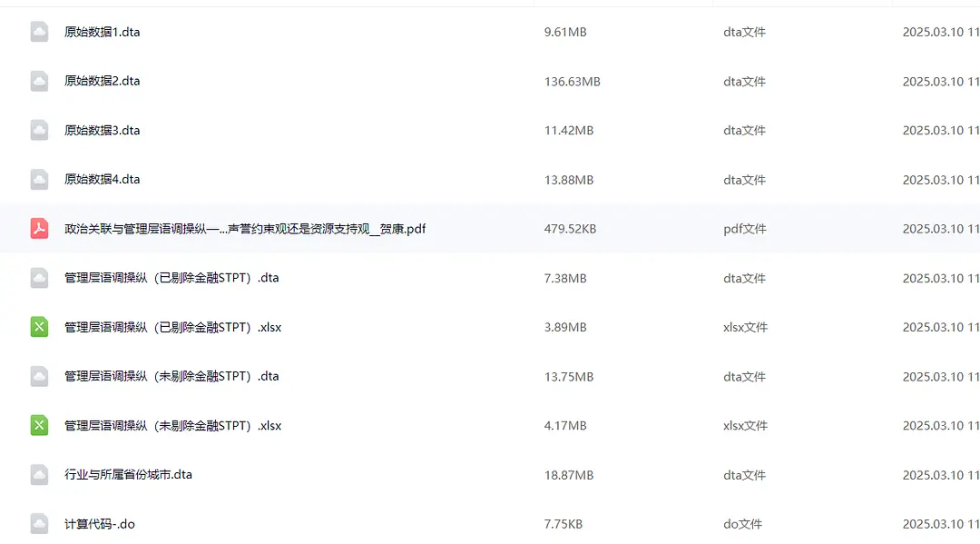The image size is (980, 544).
Task: Select 管理层语调操纵（未剔除金融STPT）.xlsx file name
Action: [173, 425]
